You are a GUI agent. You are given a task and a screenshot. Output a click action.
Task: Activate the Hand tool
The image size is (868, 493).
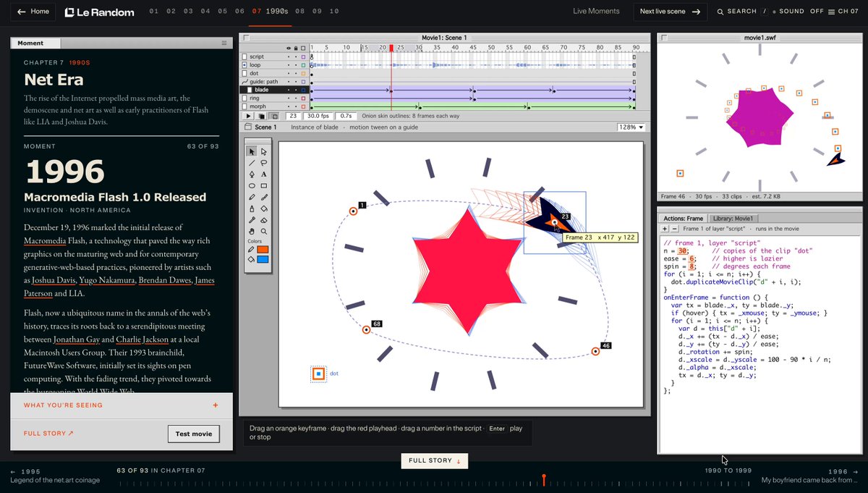252,232
